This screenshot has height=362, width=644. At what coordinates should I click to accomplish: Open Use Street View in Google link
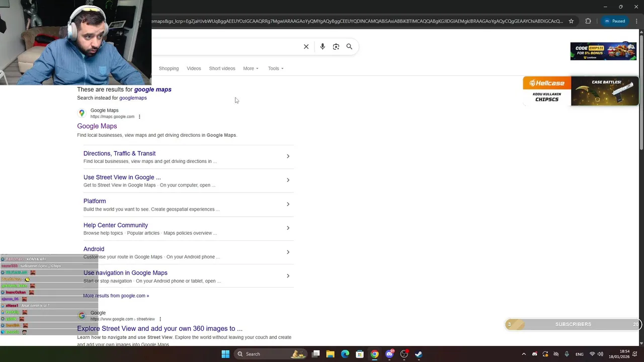122,177
